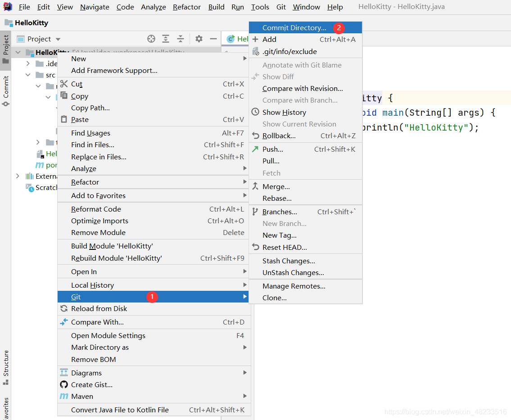
Task: Collapse the HelloKitty root tree node
Action: point(18,52)
